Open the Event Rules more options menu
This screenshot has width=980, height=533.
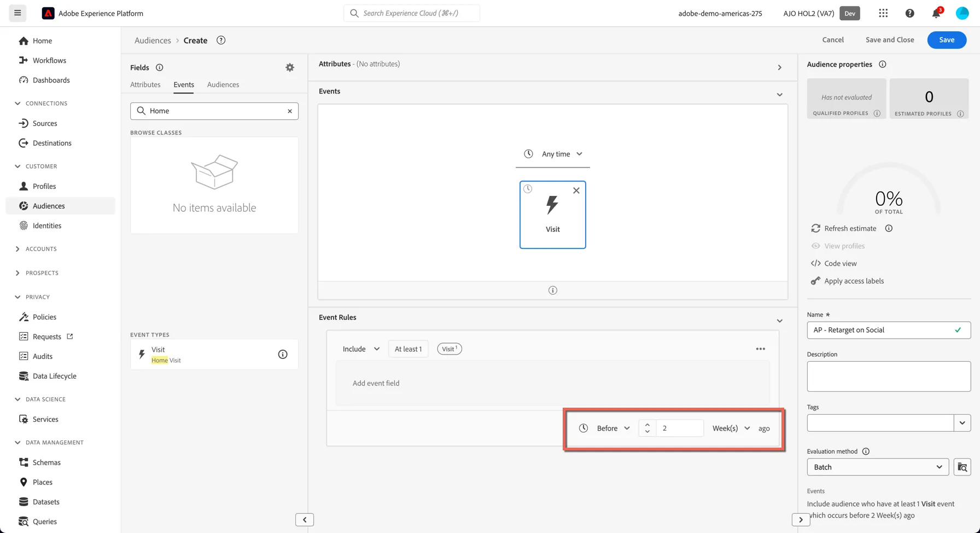pyautogui.click(x=760, y=349)
